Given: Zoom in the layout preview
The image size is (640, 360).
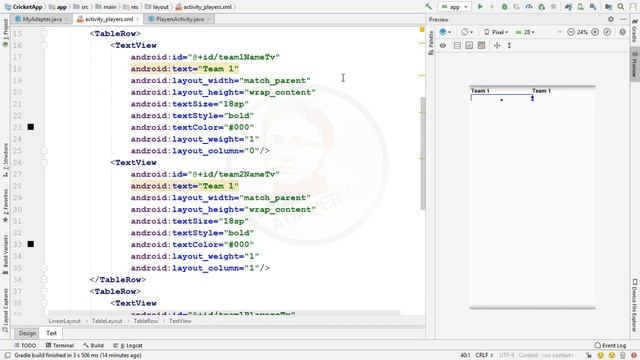Looking at the screenshot, I should [595, 32].
